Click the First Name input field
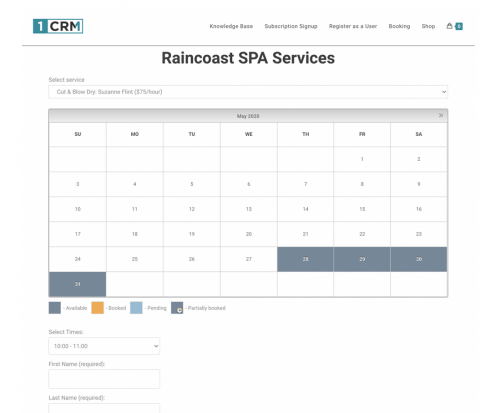Image resolution: width=500 pixels, height=413 pixels. [104, 379]
